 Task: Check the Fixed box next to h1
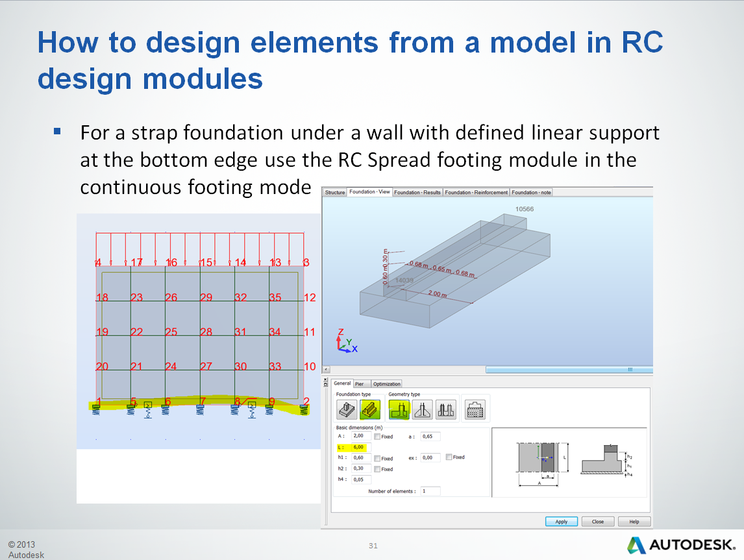(x=377, y=458)
